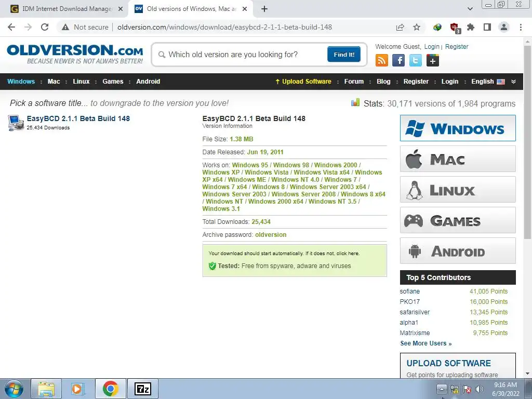
Task: Open Upload Software in the navigation bar
Action: tap(303, 82)
